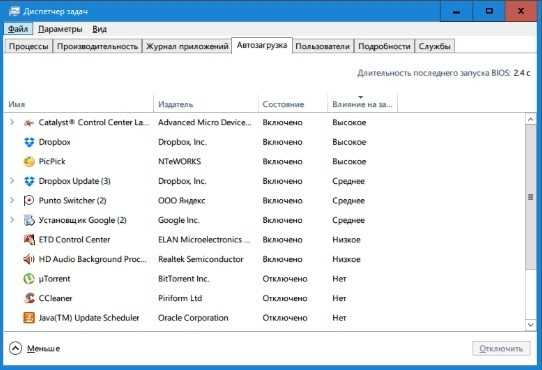Click the Oracle Corporation publisher cell
Viewport: 542px width, 370px height.
coord(193,318)
